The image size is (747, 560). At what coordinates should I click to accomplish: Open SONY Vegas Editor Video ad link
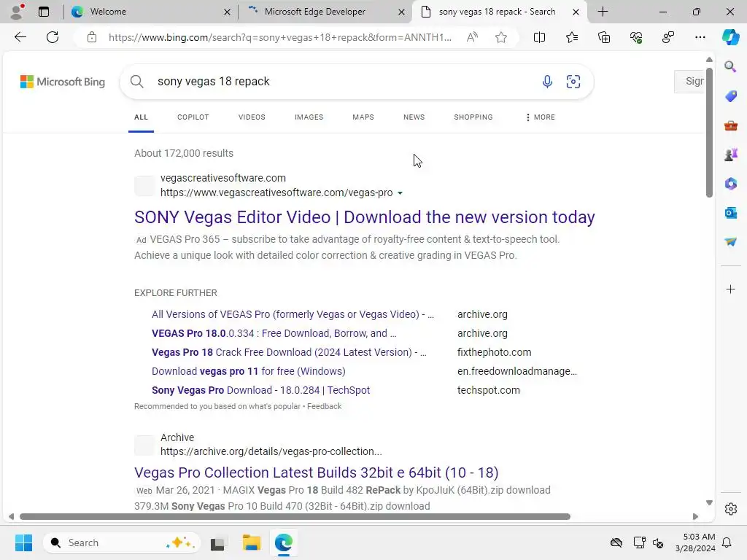[365, 217]
